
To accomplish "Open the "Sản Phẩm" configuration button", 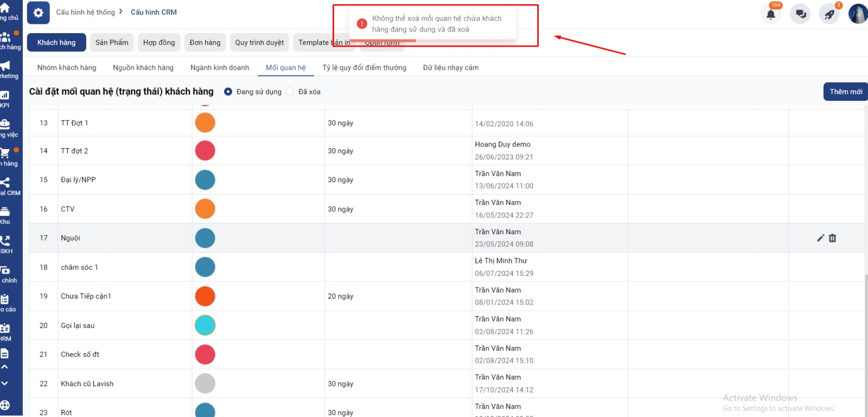I will (x=112, y=42).
